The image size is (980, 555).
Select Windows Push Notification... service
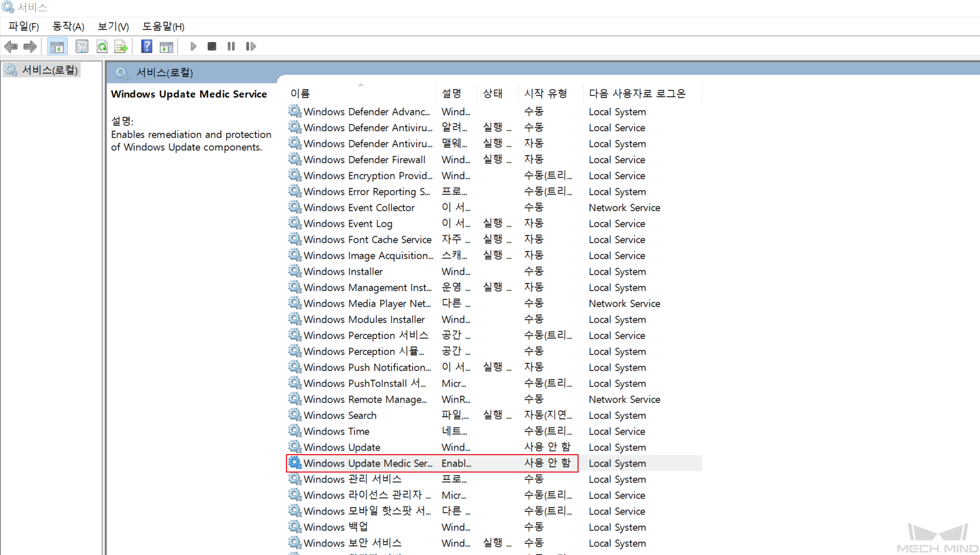pos(494,367)
